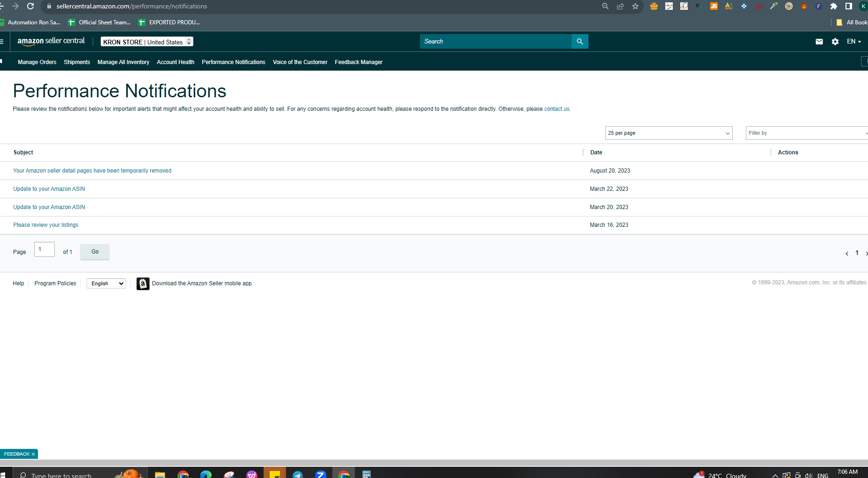Expand the 25 per page dropdown
This screenshot has height=478, width=868.
pos(669,133)
